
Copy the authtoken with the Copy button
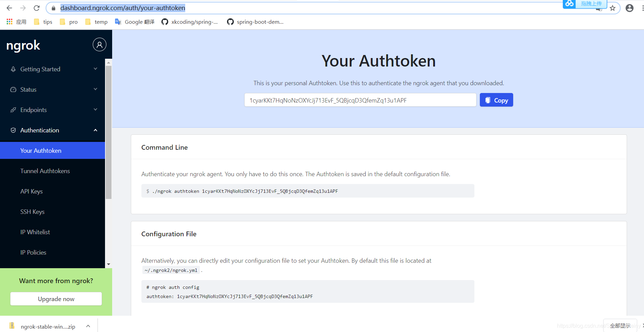click(496, 100)
